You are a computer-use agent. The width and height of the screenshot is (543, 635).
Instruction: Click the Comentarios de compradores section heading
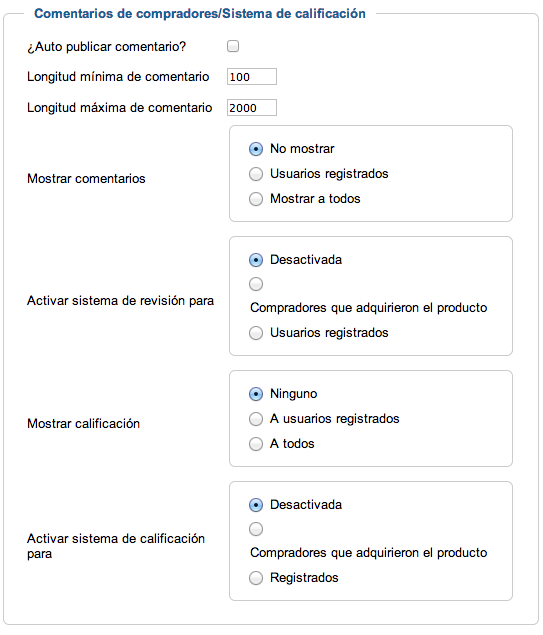pyautogui.click(x=200, y=14)
